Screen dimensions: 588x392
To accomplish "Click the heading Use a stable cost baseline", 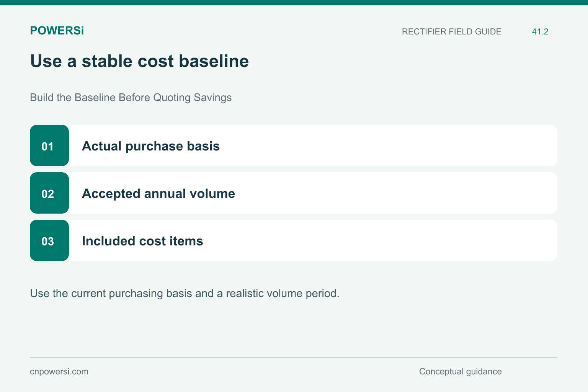I will 139,61.
